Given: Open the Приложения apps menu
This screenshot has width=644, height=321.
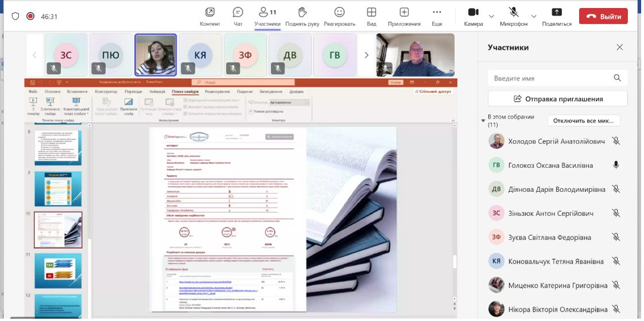Looking at the screenshot, I should point(404,17).
